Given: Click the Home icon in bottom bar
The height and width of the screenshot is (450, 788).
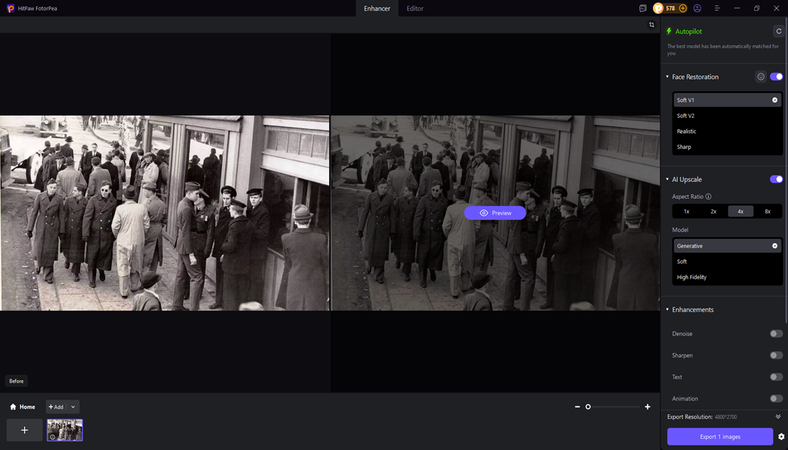Looking at the screenshot, I should tap(13, 407).
